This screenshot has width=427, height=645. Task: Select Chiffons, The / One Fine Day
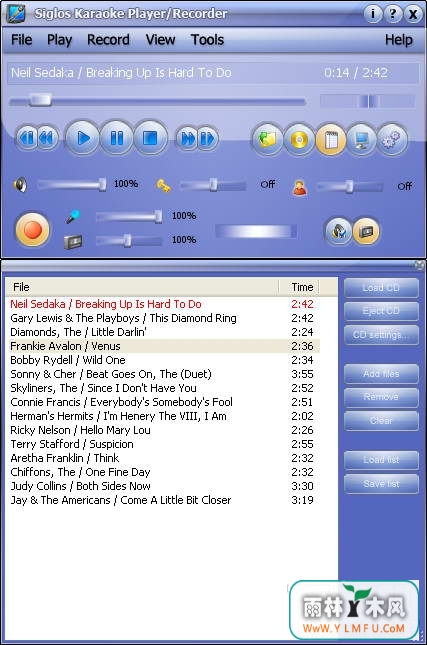coord(163,472)
